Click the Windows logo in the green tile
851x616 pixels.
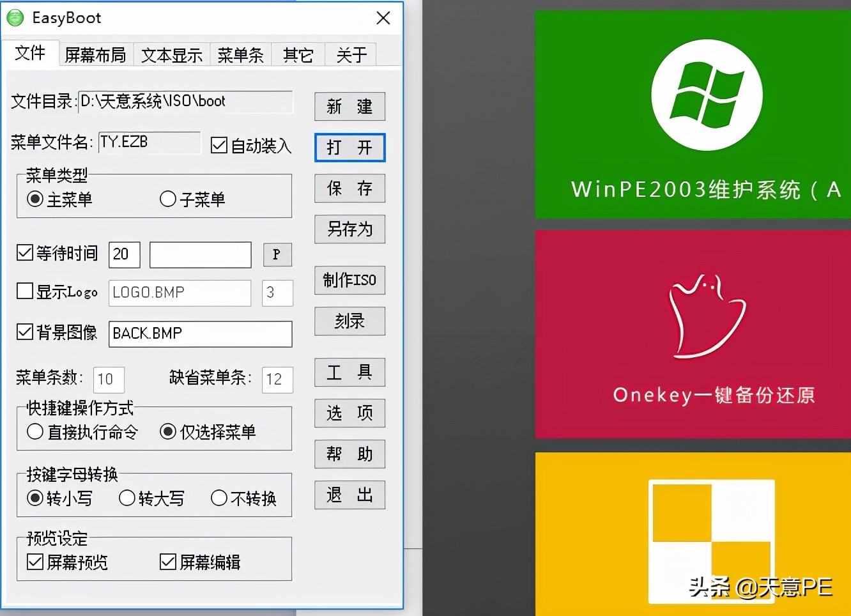pos(707,95)
